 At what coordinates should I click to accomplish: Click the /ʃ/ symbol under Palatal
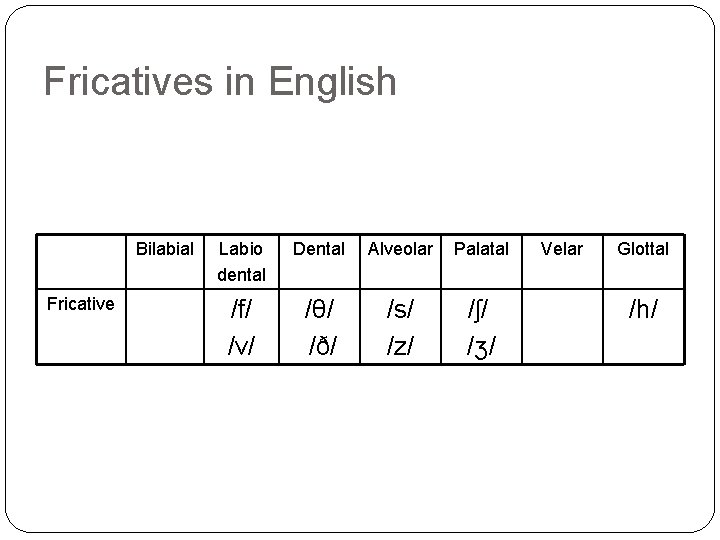(481, 309)
